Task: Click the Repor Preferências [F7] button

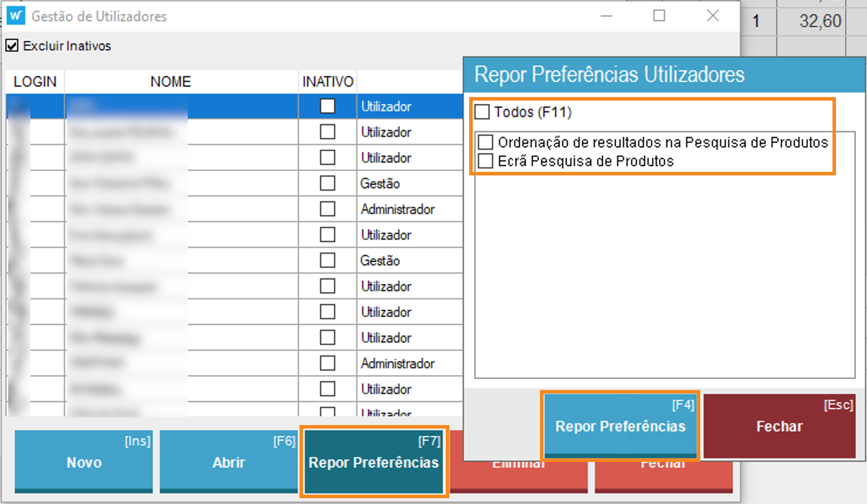Action: click(x=374, y=461)
